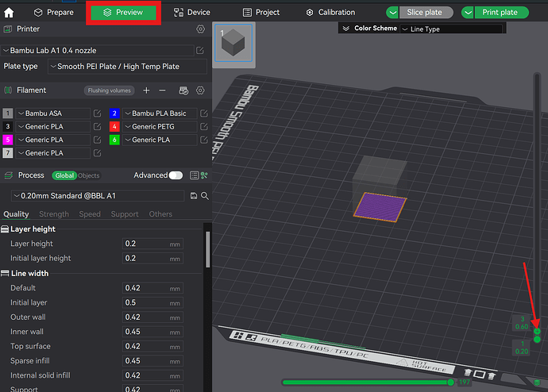Save the process preset icon
The height and width of the screenshot is (392, 548).
[x=194, y=196]
